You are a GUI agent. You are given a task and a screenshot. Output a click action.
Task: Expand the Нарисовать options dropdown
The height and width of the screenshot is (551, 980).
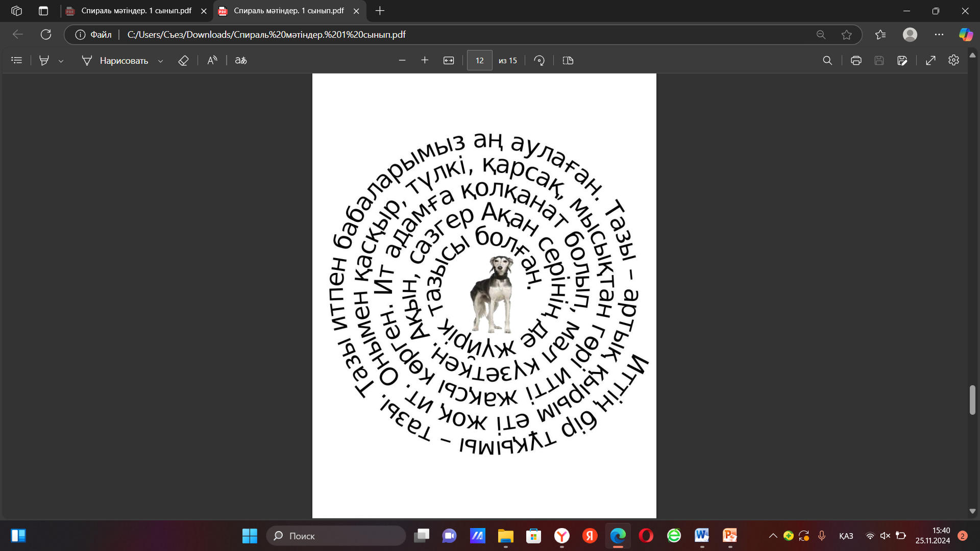coord(161,61)
